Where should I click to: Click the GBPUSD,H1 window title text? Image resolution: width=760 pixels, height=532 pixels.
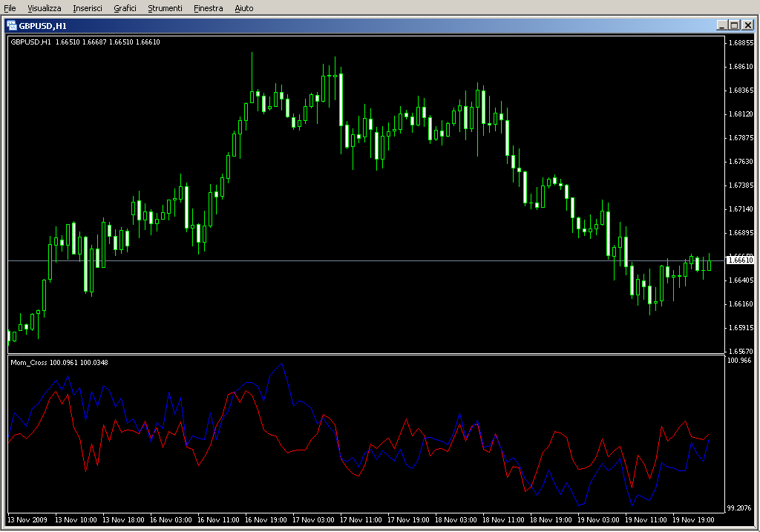coord(42,26)
